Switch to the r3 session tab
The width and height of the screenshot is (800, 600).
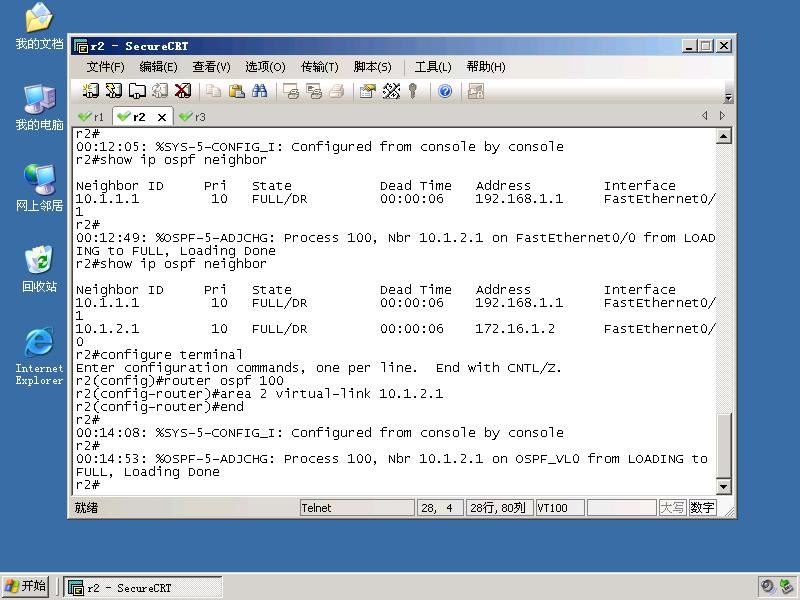click(193, 117)
